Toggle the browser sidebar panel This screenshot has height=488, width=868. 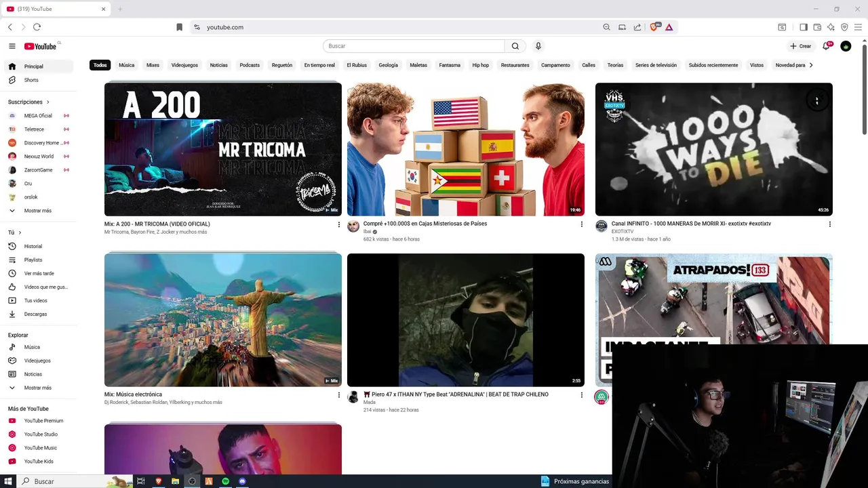pyautogui.click(x=804, y=27)
